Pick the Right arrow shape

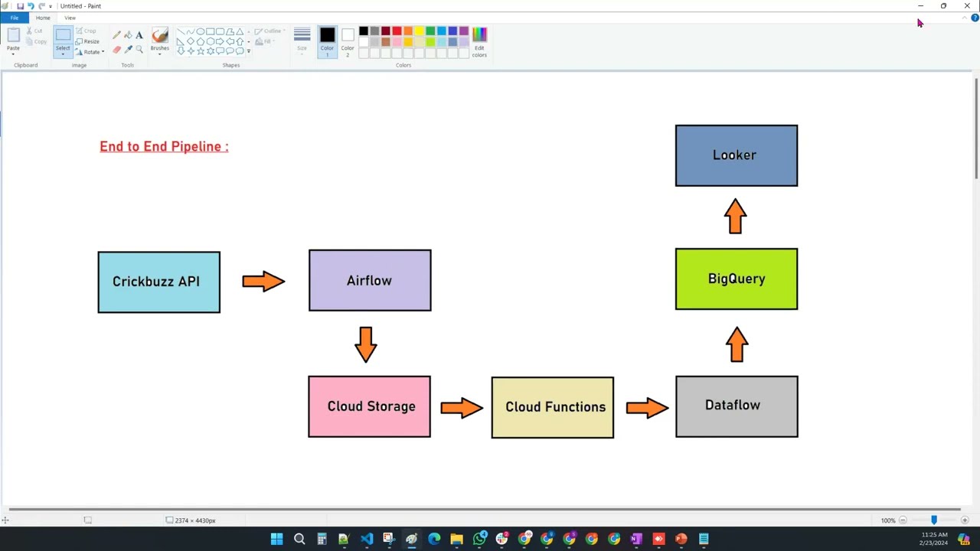tap(220, 41)
